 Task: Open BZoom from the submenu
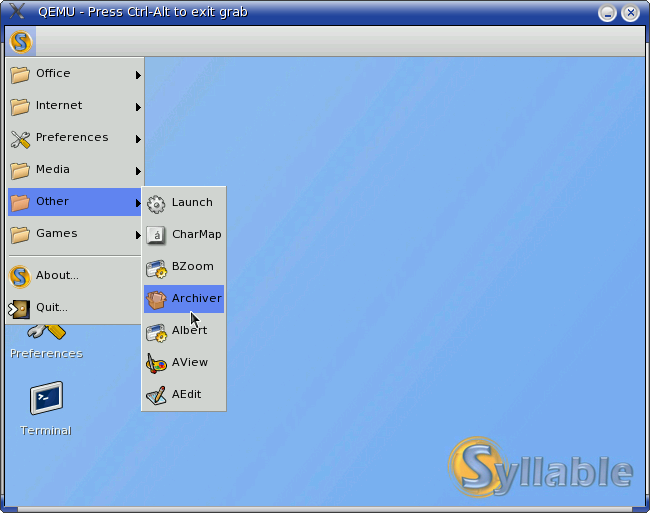click(x=184, y=267)
